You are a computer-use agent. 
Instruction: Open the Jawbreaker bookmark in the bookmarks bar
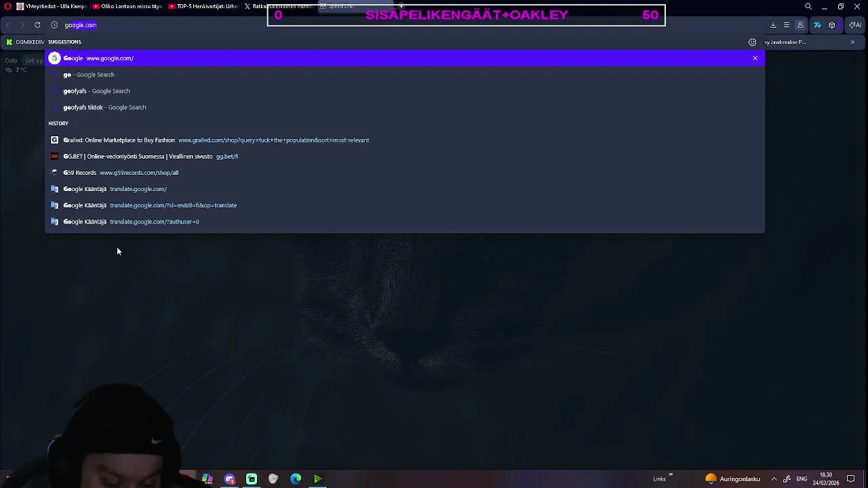tap(787, 42)
